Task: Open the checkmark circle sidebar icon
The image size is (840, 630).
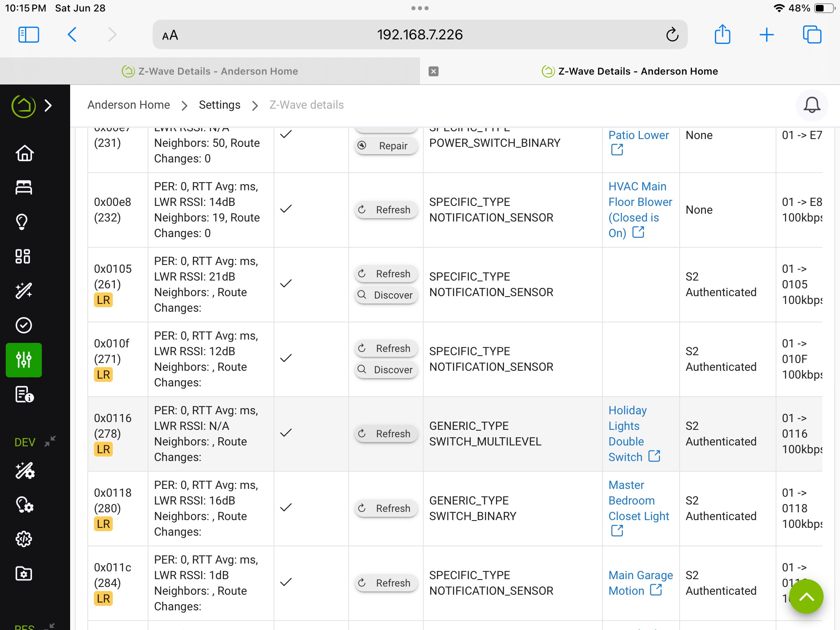Action: coord(24,325)
